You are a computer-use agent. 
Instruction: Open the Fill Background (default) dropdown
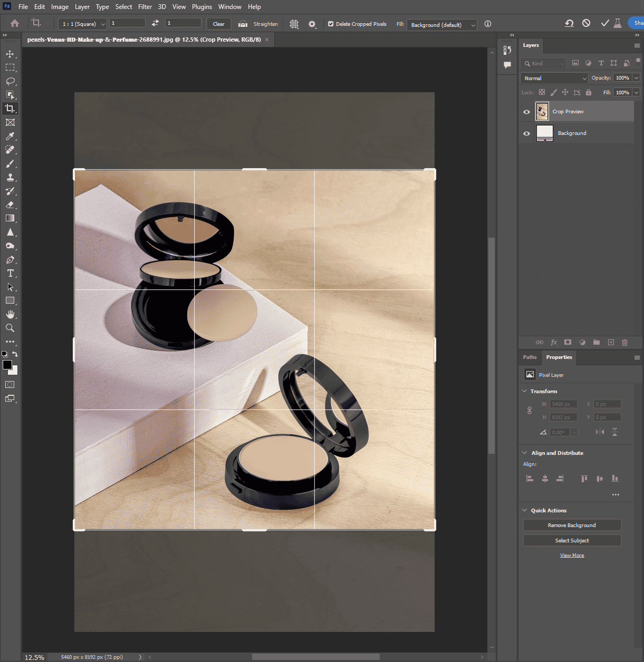pos(442,25)
